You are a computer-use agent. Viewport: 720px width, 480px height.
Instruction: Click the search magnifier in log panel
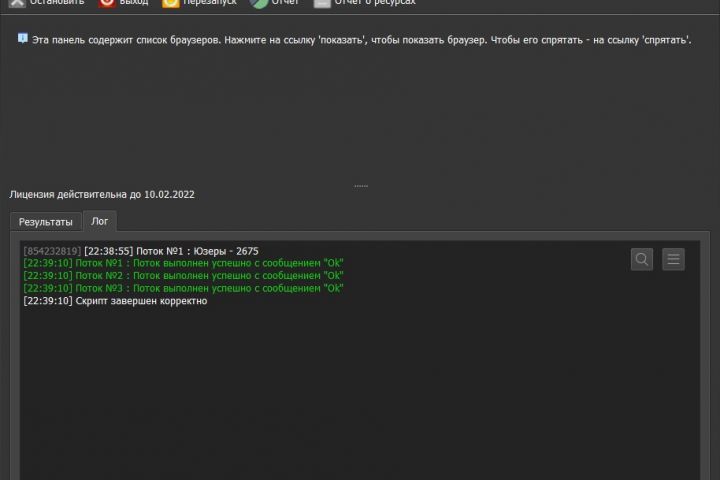641,260
